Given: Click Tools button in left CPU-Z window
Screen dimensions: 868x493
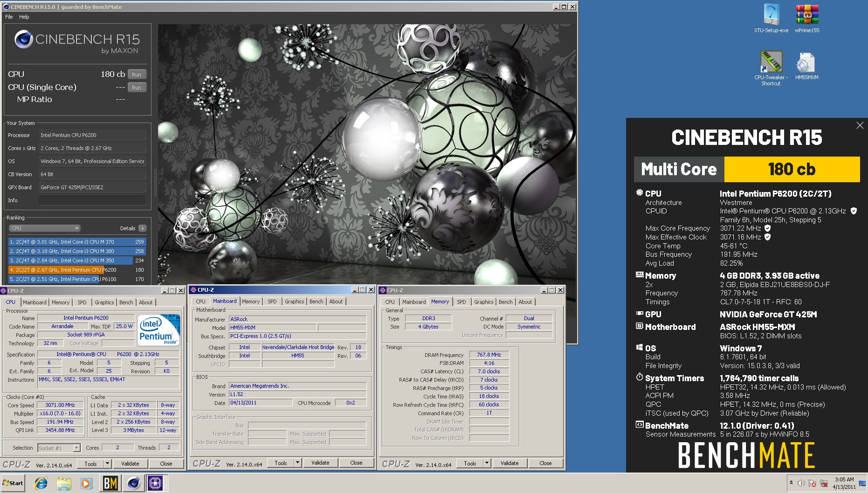Looking at the screenshot, I should pyautogui.click(x=91, y=464).
